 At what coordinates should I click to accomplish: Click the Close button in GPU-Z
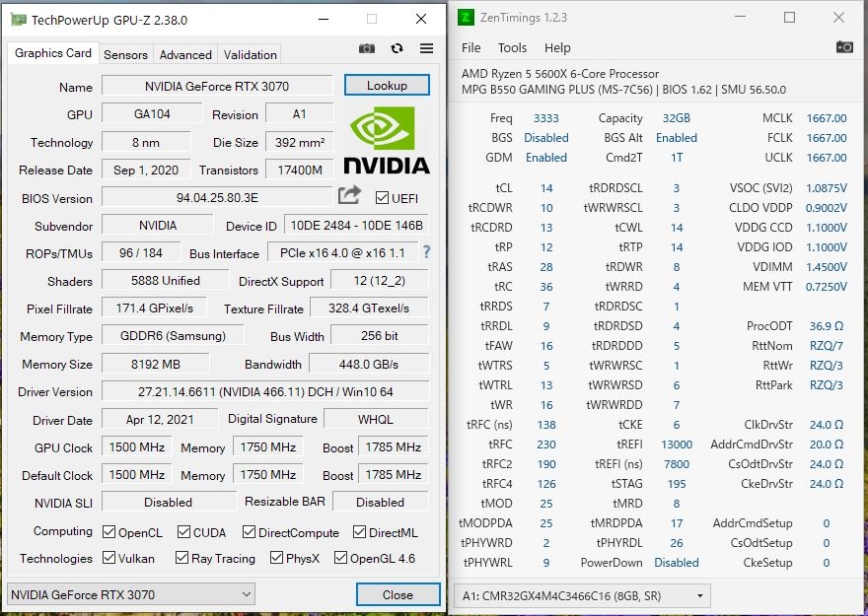[398, 594]
